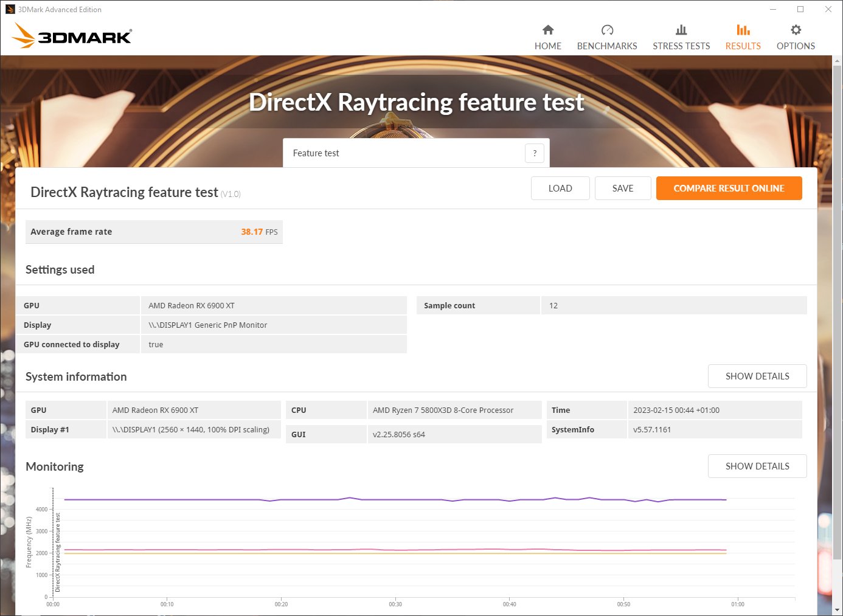843x616 pixels.
Task: Click the Display #1 2560 × 1440 value
Action: pyautogui.click(x=191, y=430)
